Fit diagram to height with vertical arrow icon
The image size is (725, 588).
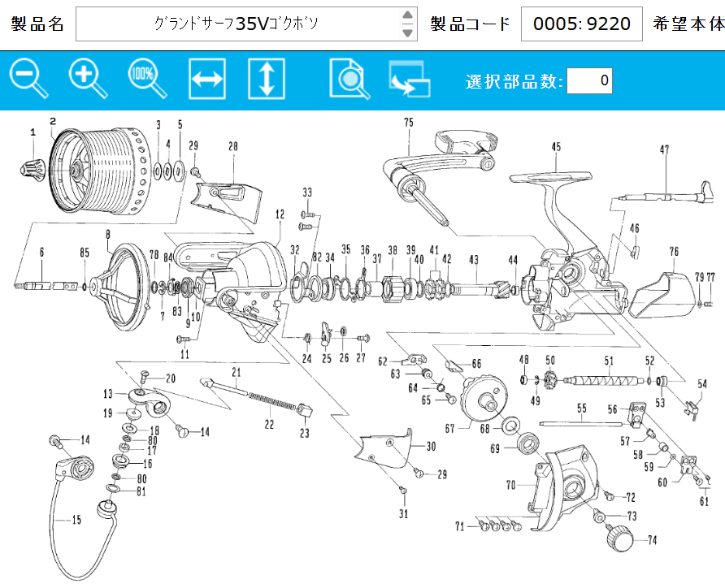pyautogui.click(x=267, y=79)
